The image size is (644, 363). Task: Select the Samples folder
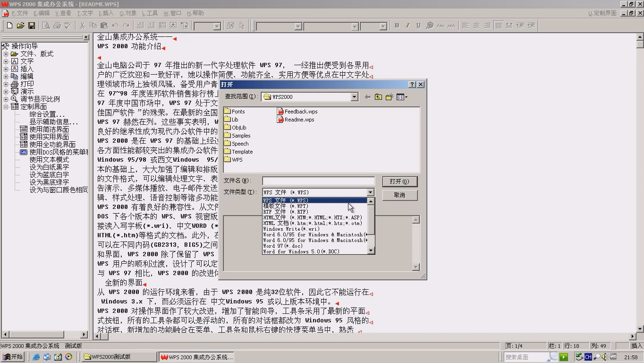tap(237, 136)
